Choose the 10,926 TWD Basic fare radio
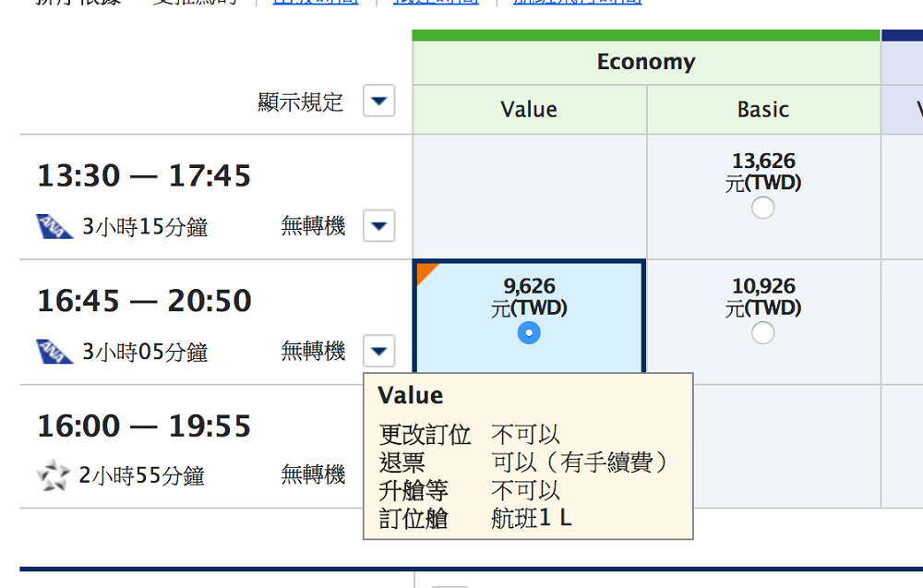Screen dimensions: 923x588 [x=762, y=333]
